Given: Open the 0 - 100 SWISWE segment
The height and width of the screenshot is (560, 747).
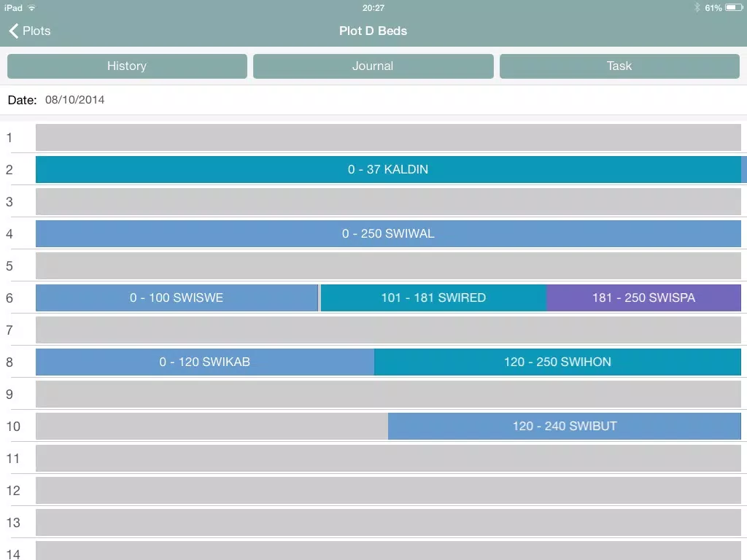Looking at the screenshot, I should pyautogui.click(x=177, y=297).
